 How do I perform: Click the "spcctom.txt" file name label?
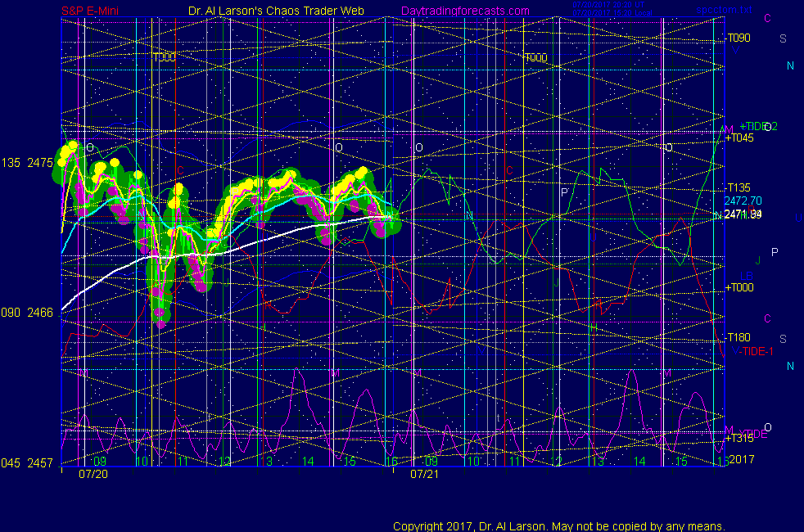pyautogui.click(x=724, y=9)
